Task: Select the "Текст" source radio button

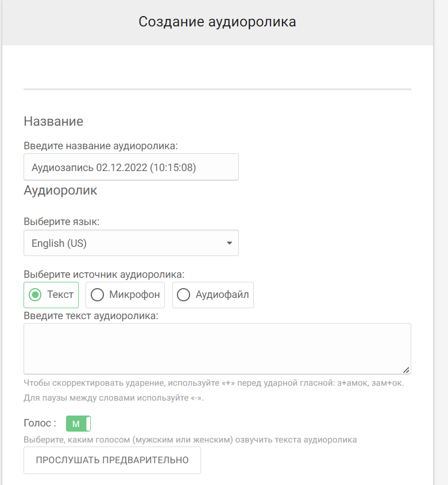Action: coord(36,294)
